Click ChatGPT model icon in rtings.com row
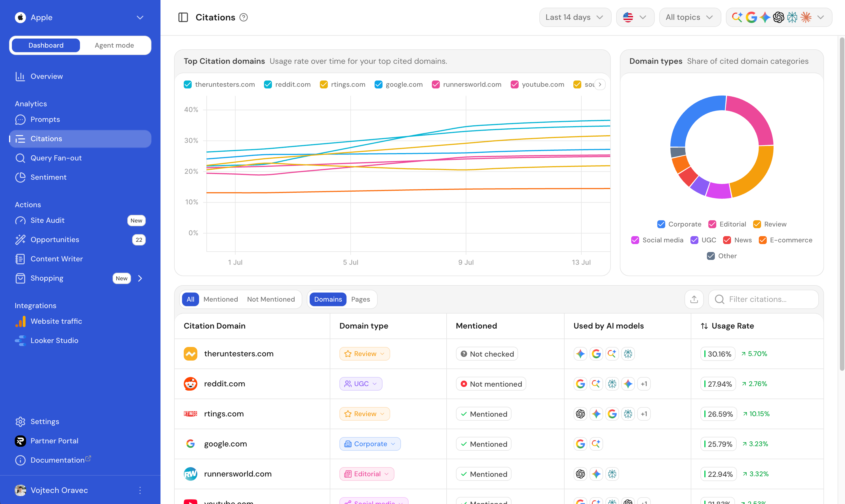Screen dimensions: 845x504 pyautogui.click(x=580, y=414)
